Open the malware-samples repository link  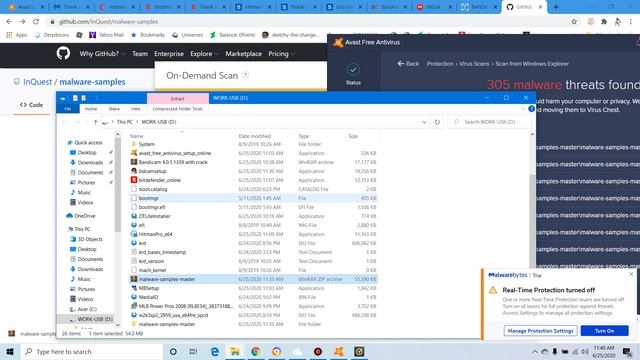click(92, 82)
